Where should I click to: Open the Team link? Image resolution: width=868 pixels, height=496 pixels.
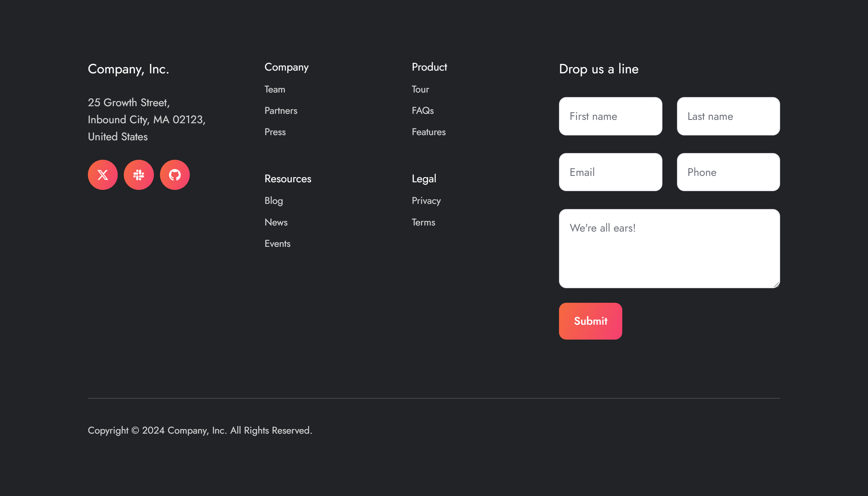click(275, 89)
